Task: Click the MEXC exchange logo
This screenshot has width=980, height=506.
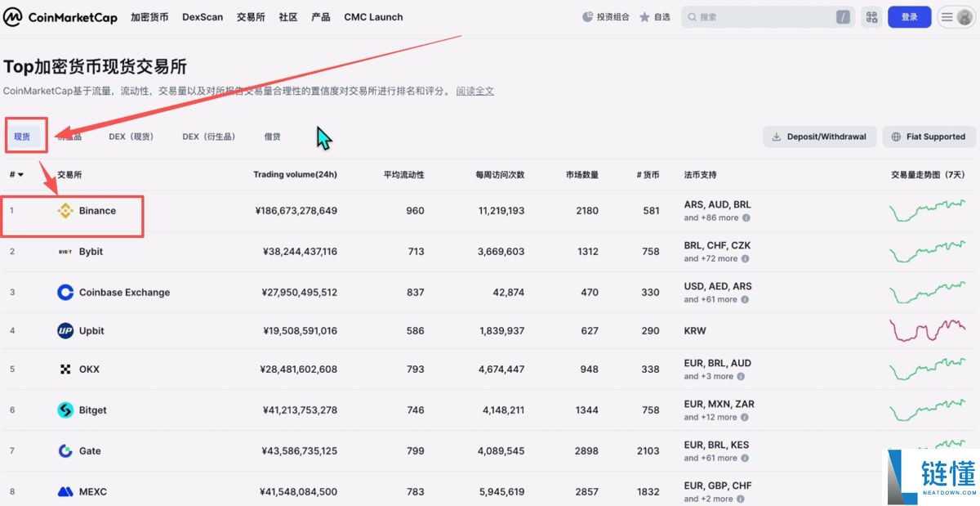Action: pos(65,491)
